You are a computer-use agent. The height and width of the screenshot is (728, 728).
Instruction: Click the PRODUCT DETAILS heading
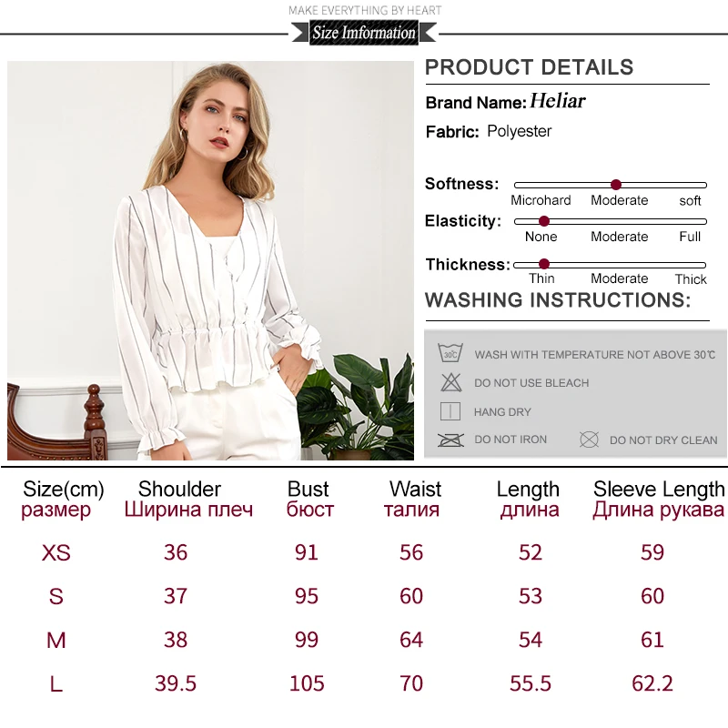pyautogui.click(x=529, y=67)
